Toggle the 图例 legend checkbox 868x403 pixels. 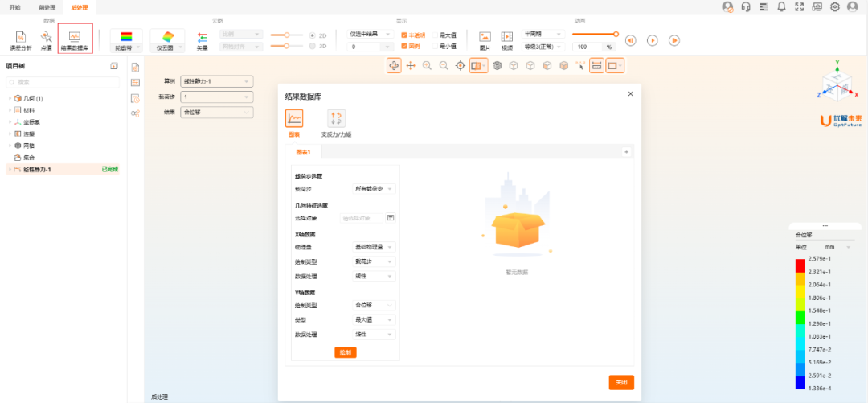point(404,46)
